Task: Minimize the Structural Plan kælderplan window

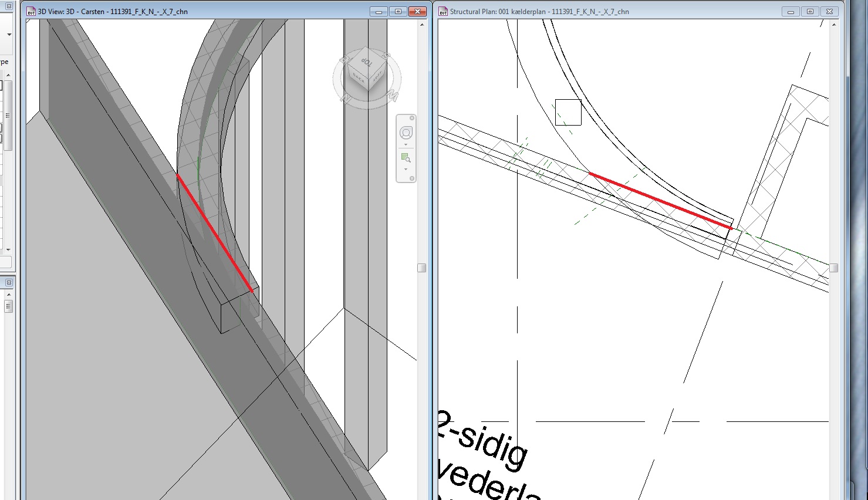Action: click(791, 12)
